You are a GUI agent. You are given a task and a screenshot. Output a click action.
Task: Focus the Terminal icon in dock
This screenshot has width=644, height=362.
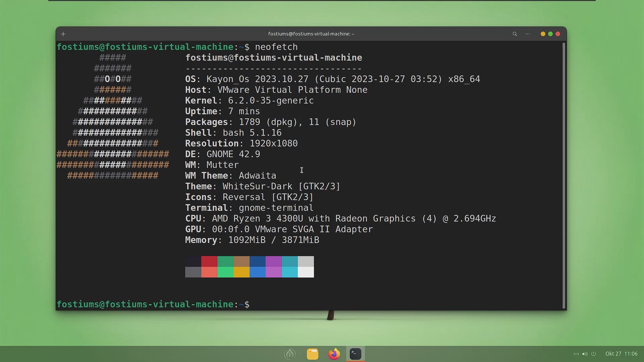(356, 354)
